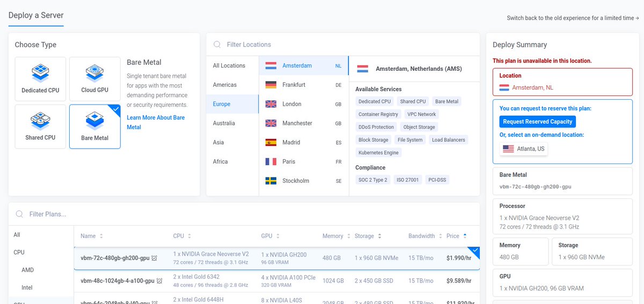Image resolution: width=644 pixels, height=304 pixels.
Task: Click Request Reserved Capacity button
Action: 538,122
